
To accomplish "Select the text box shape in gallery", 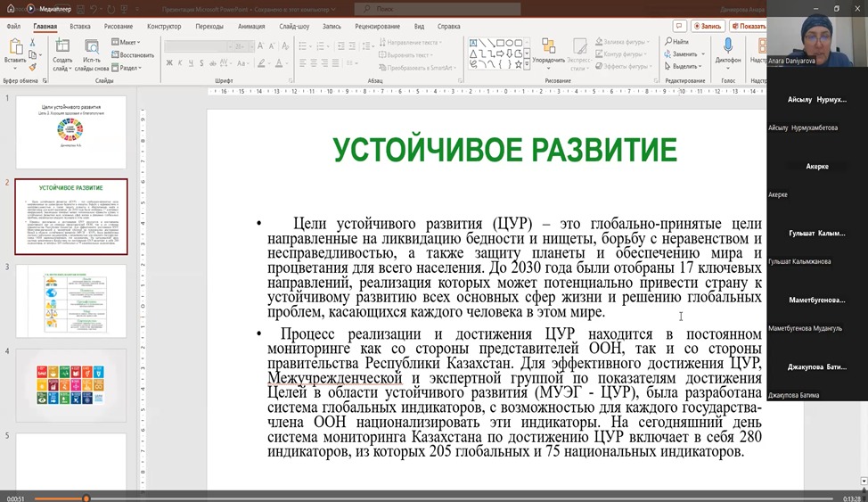I will [473, 43].
